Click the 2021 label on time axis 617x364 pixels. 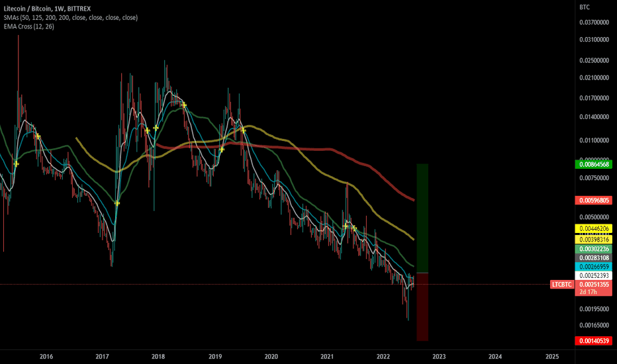click(327, 357)
